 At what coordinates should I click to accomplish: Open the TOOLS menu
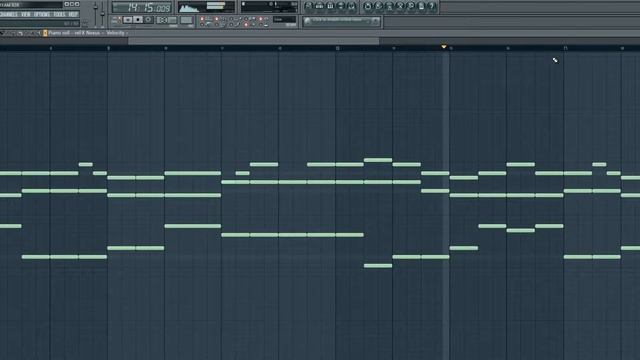click(x=60, y=14)
